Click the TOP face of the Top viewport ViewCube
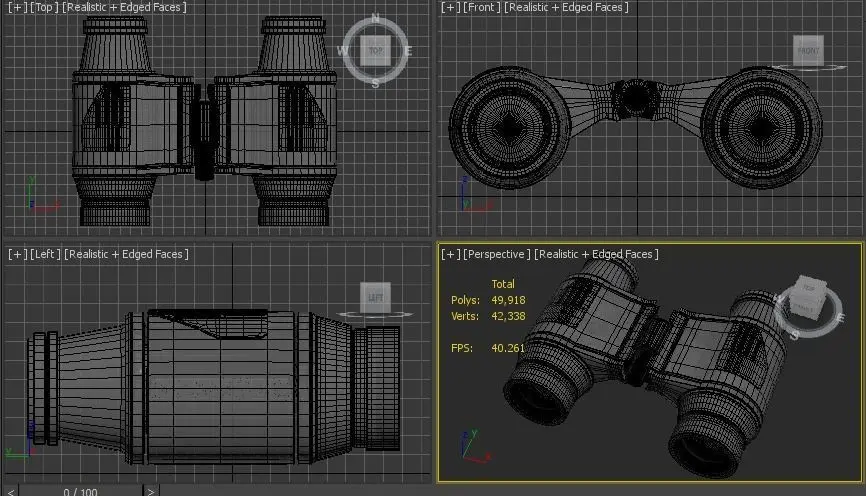Image resolution: width=866 pixels, height=496 pixels. click(376, 51)
